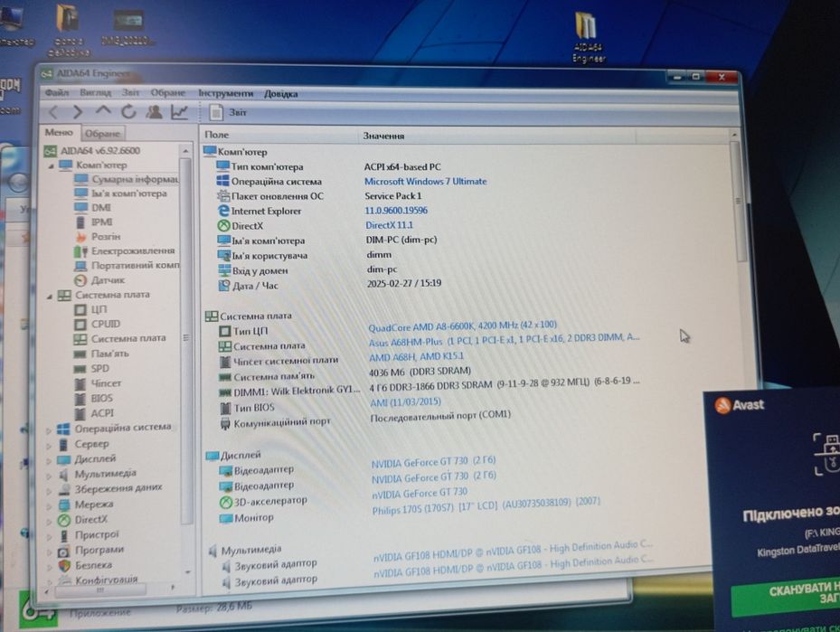Viewport: 840px width, 632px height.
Task: Click the DirectX 11.1 link
Action: [390, 225]
